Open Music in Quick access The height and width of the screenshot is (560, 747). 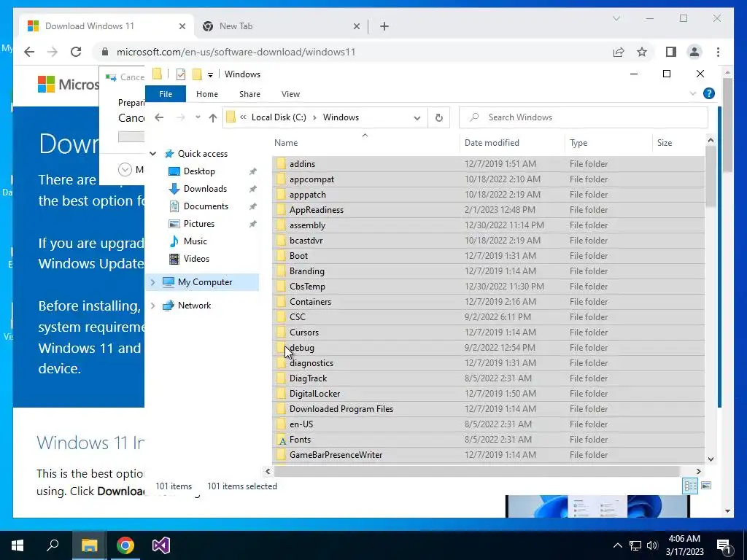tap(195, 241)
